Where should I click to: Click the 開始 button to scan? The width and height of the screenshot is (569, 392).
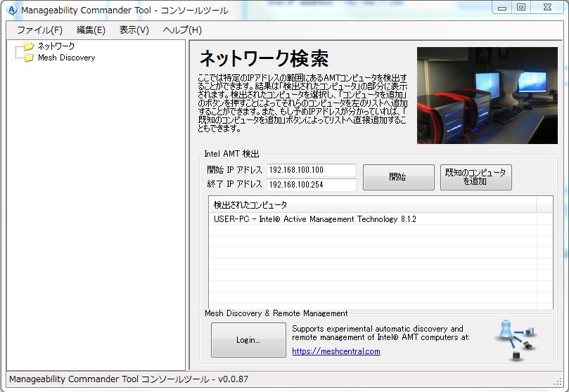[399, 177]
